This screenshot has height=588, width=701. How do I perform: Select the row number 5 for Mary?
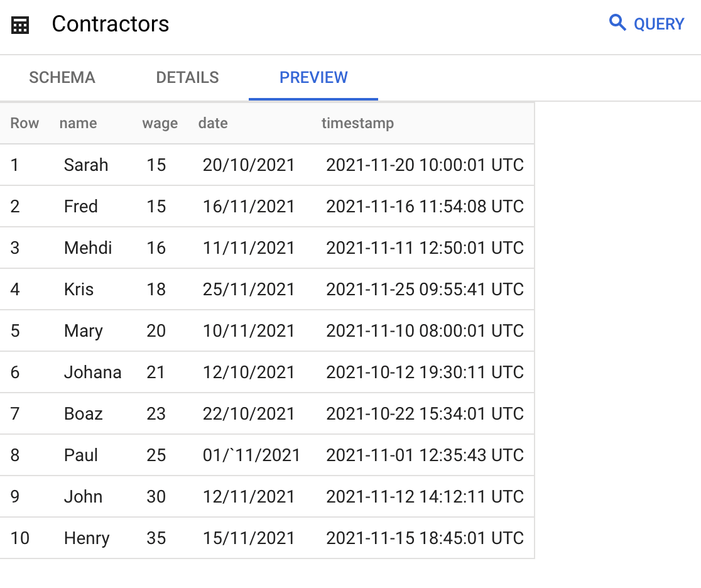(x=15, y=330)
